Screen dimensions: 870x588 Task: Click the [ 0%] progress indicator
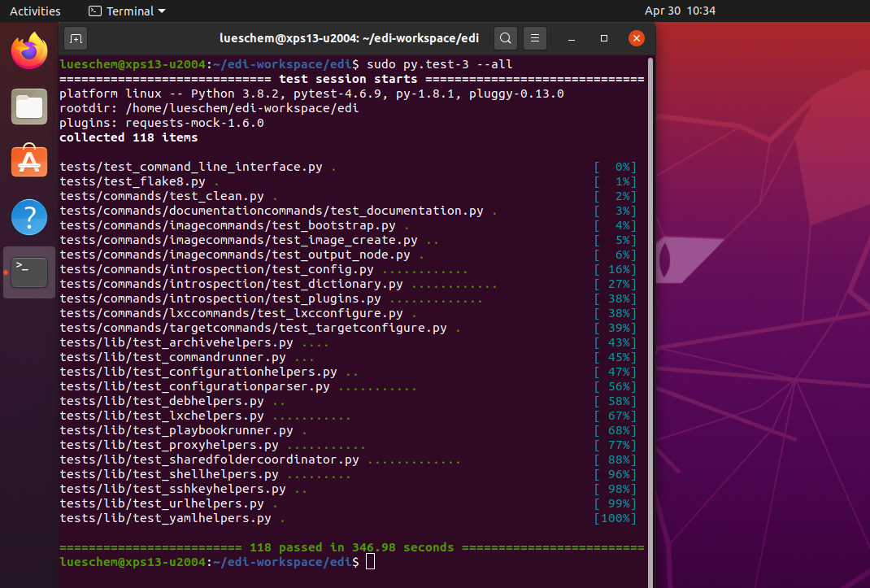click(x=615, y=167)
